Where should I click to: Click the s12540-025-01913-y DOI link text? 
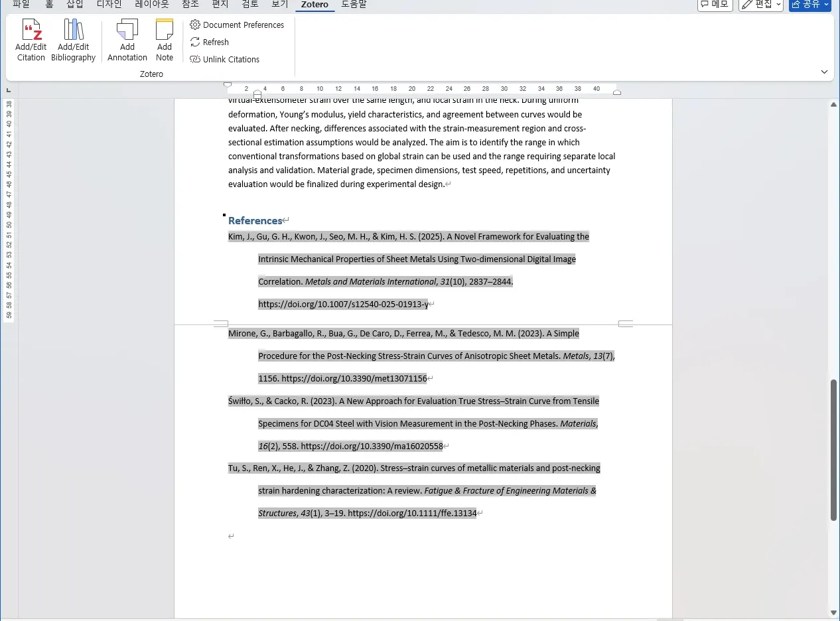coord(343,304)
